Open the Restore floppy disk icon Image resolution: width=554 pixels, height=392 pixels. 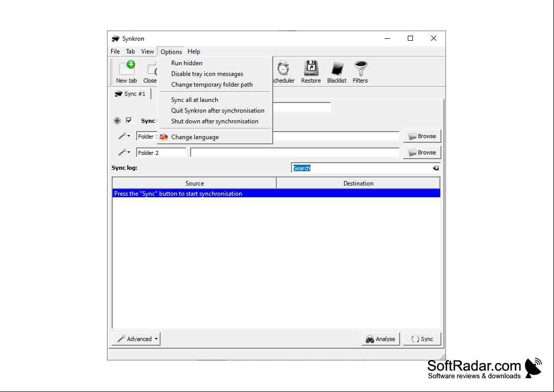pos(311,72)
